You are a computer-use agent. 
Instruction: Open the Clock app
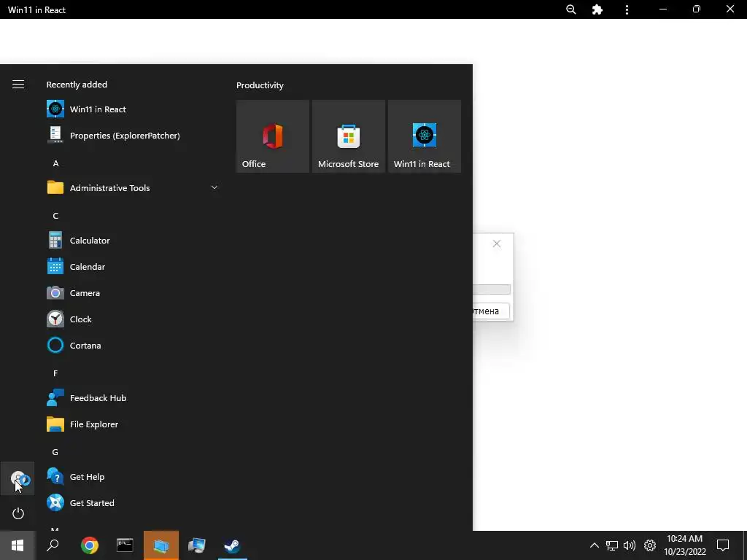coord(133,319)
